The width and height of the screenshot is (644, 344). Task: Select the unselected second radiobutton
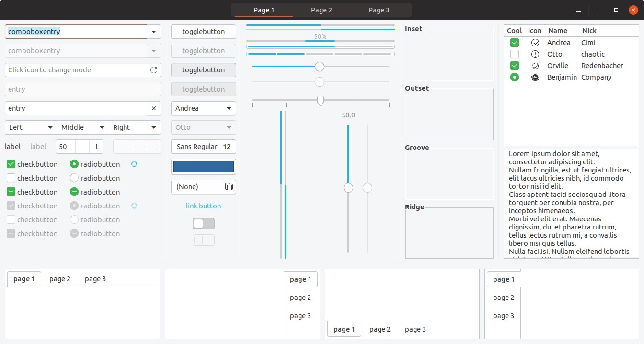[74, 178]
